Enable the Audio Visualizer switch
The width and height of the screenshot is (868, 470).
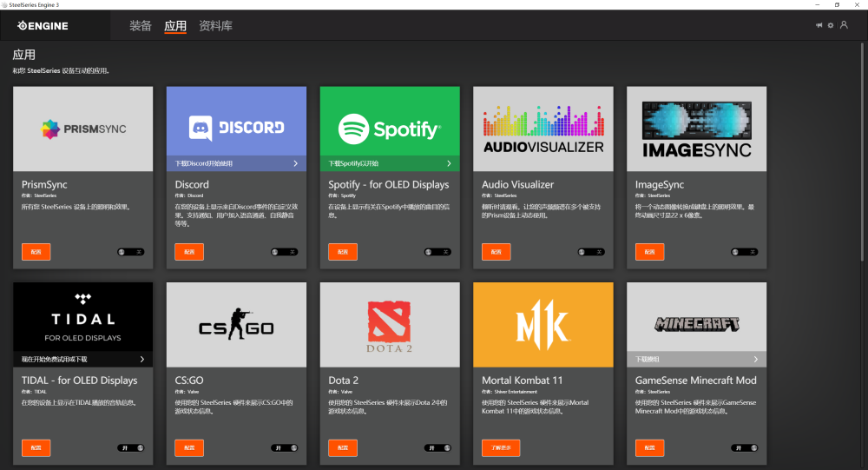click(590, 252)
